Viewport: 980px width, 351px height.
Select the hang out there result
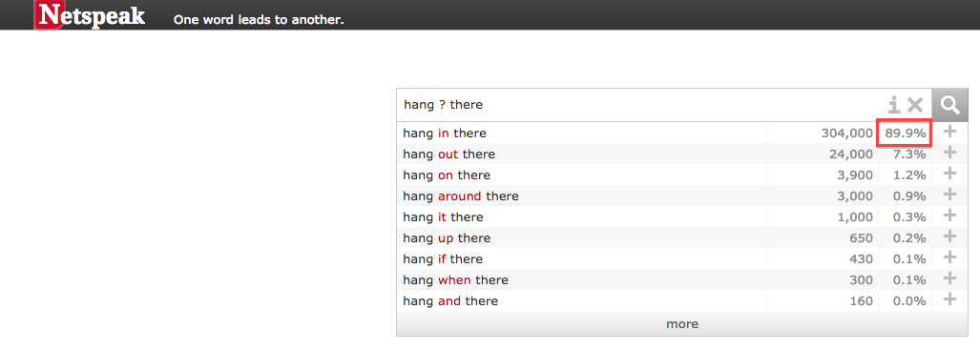(449, 155)
